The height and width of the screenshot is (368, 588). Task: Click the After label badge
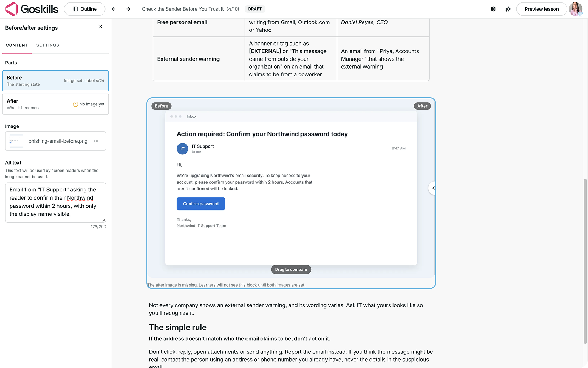(x=422, y=106)
